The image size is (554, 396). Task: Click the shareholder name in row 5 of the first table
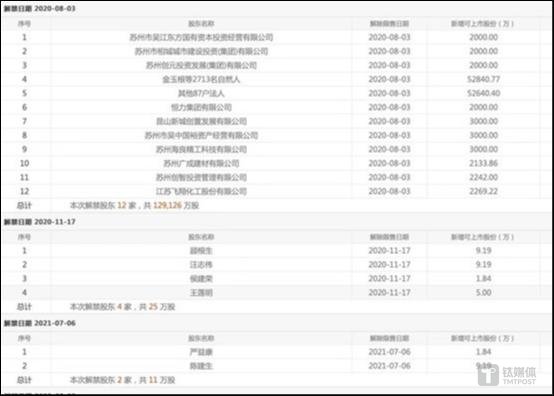(201, 94)
